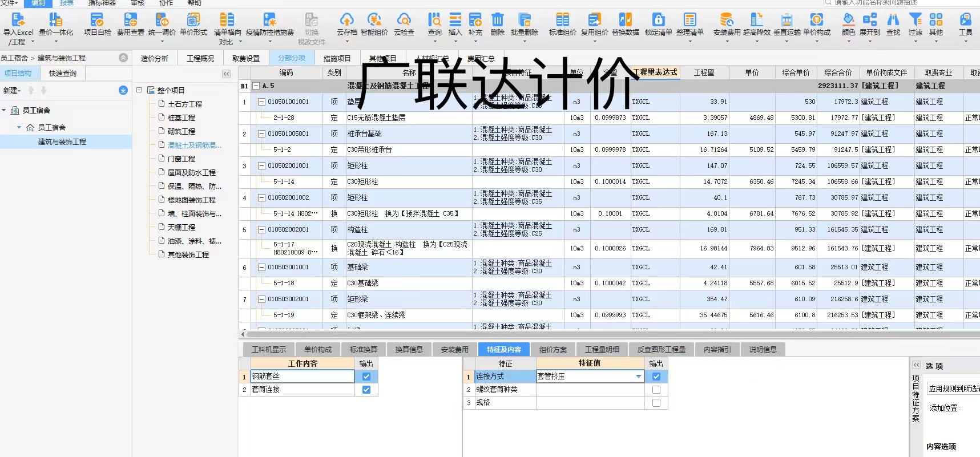Select 土石方工程 in section tree
980x457 pixels.
185,104
